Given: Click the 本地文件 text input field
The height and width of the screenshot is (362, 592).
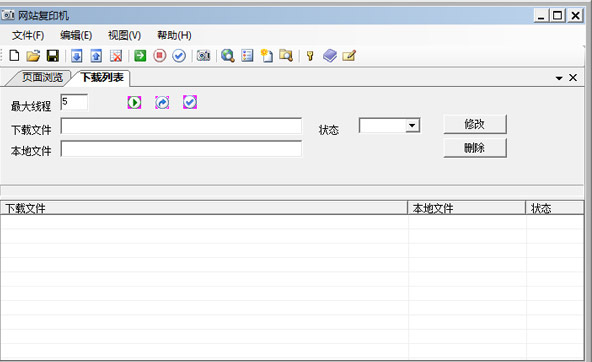Looking at the screenshot, I should point(181,149).
